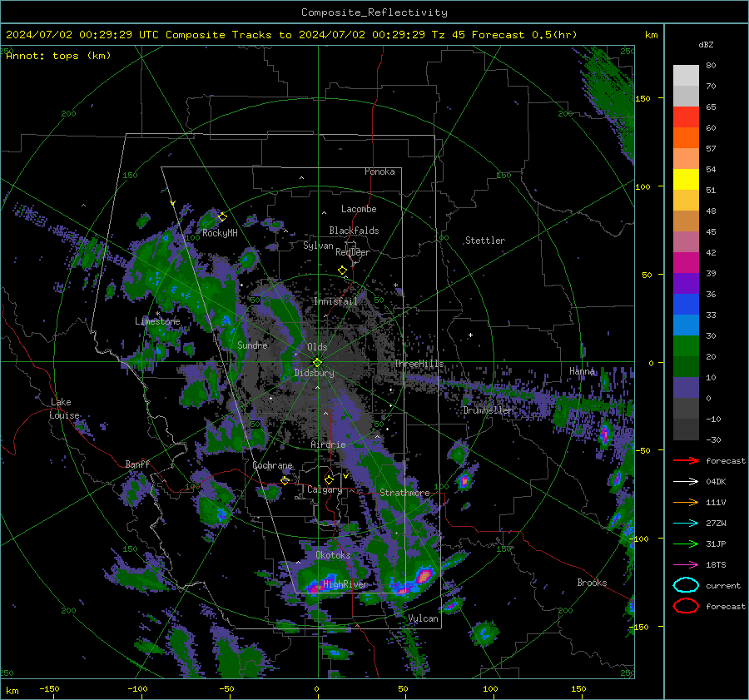Click the Calgary city label
This screenshot has width=749, height=700.
[x=325, y=489]
